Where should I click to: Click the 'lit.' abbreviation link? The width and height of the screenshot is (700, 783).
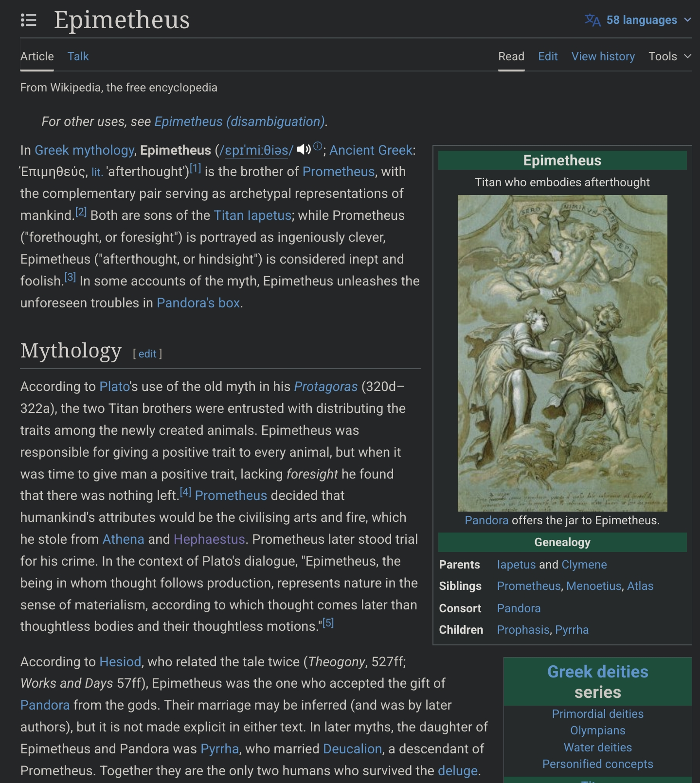97,172
